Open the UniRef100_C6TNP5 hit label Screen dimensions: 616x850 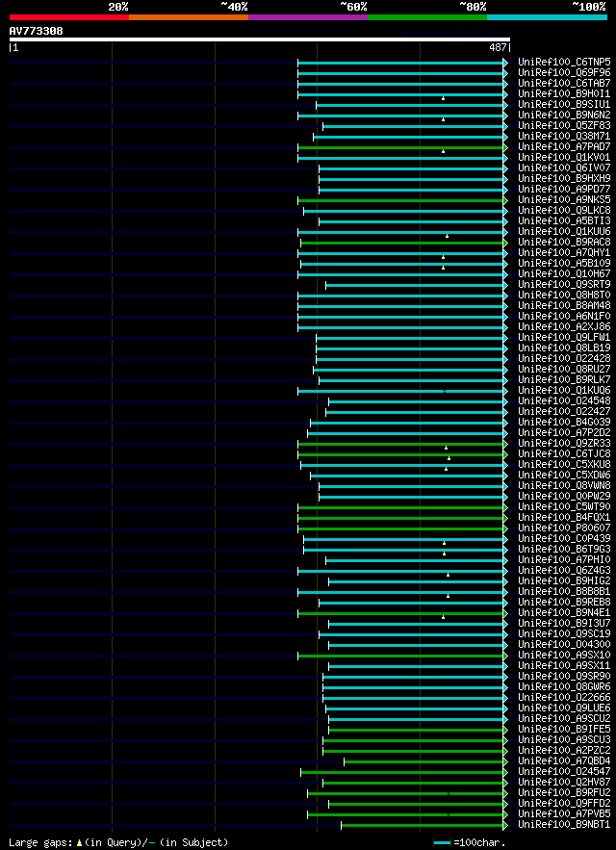[x=564, y=63]
